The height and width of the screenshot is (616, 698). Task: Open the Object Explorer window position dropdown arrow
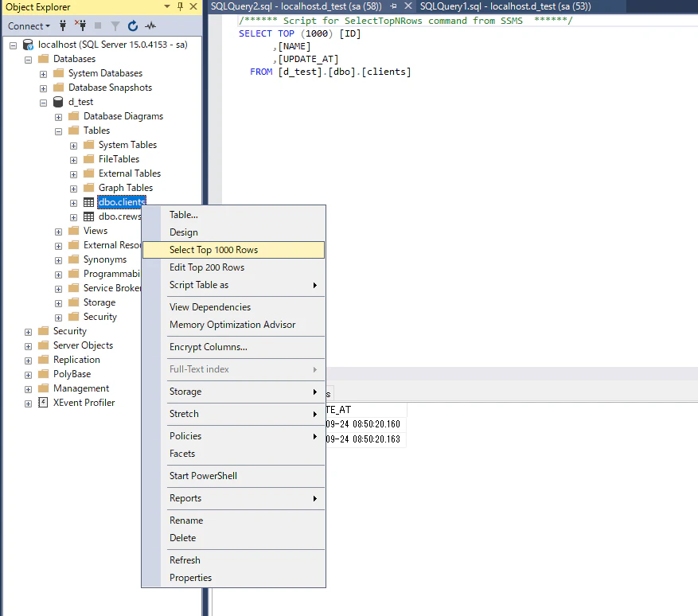pyautogui.click(x=167, y=6)
